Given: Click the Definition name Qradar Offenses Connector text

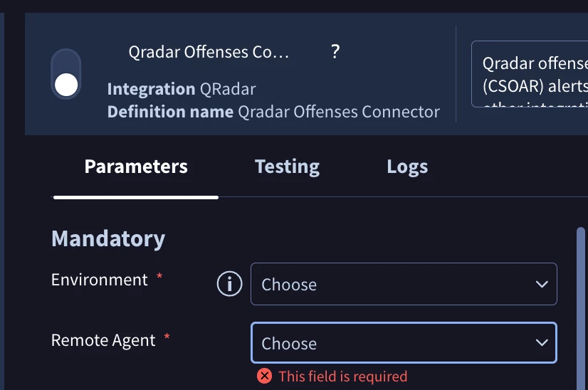Looking at the screenshot, I should [273, 111].
